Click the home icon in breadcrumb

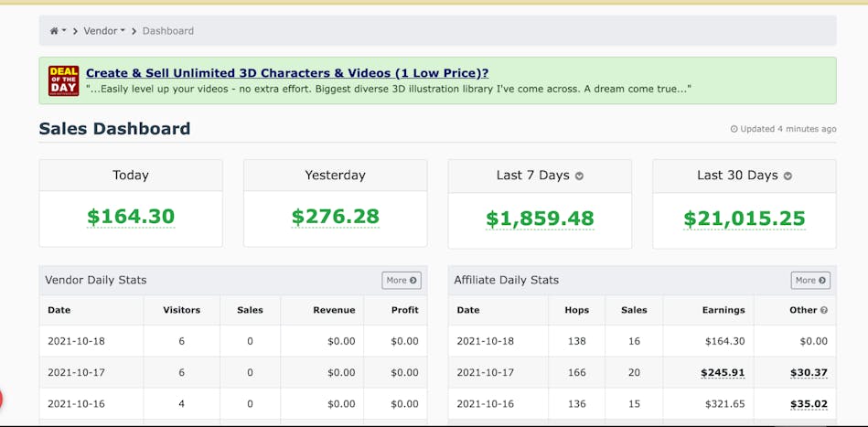pos(54,31)
